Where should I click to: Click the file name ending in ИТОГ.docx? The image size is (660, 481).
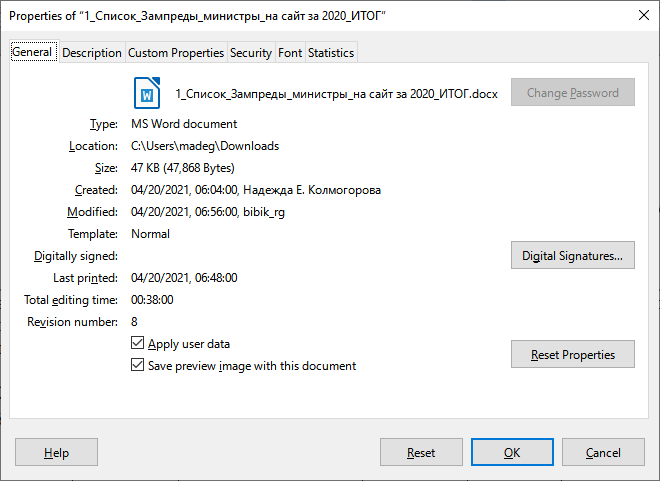[336, 93]
